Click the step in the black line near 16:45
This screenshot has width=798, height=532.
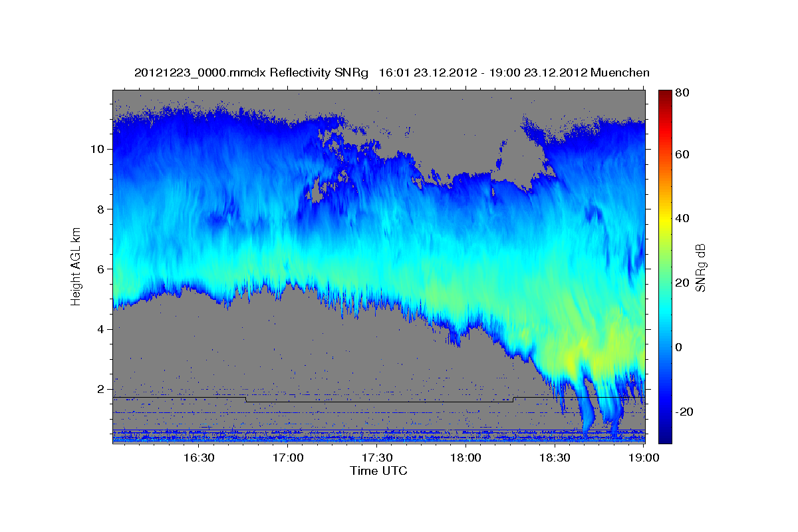(246, 400)
